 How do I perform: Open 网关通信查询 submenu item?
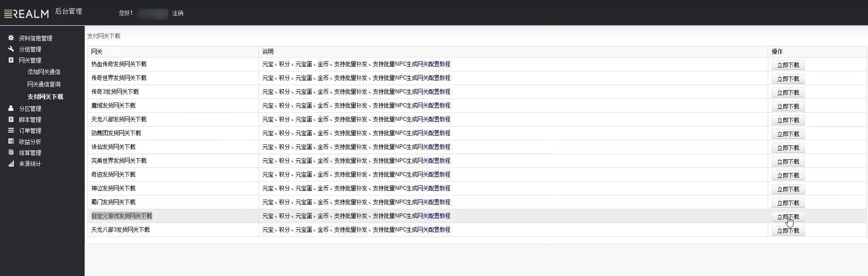point(44,84)
